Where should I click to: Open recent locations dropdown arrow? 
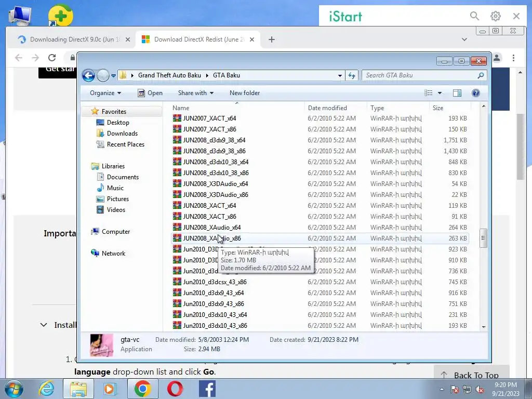(x=113, y=76)
